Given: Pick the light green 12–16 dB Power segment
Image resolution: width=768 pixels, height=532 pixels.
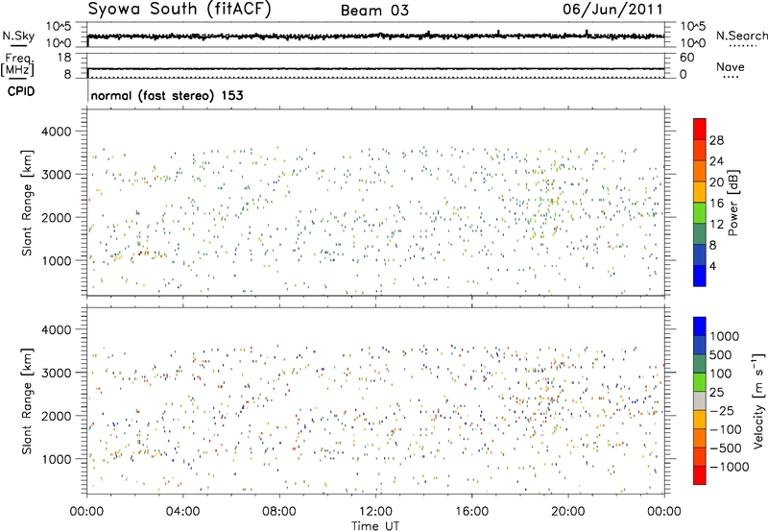Looking at the screenshot, I should point(700,212).
